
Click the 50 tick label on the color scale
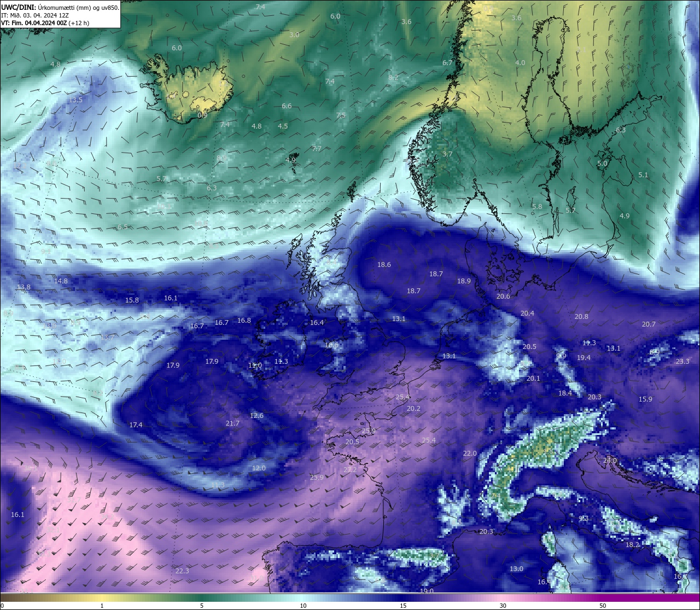coord(603,606)
